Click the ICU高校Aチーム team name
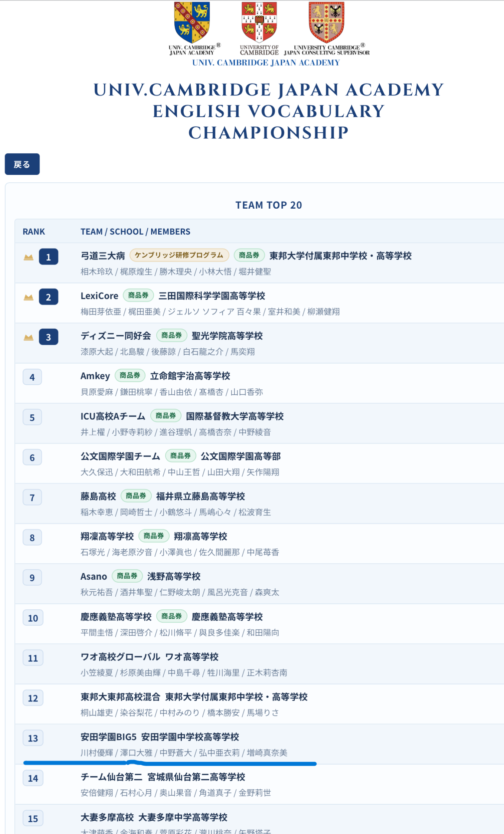This screenshot has height=834, width=504. [x=112, y=416]
